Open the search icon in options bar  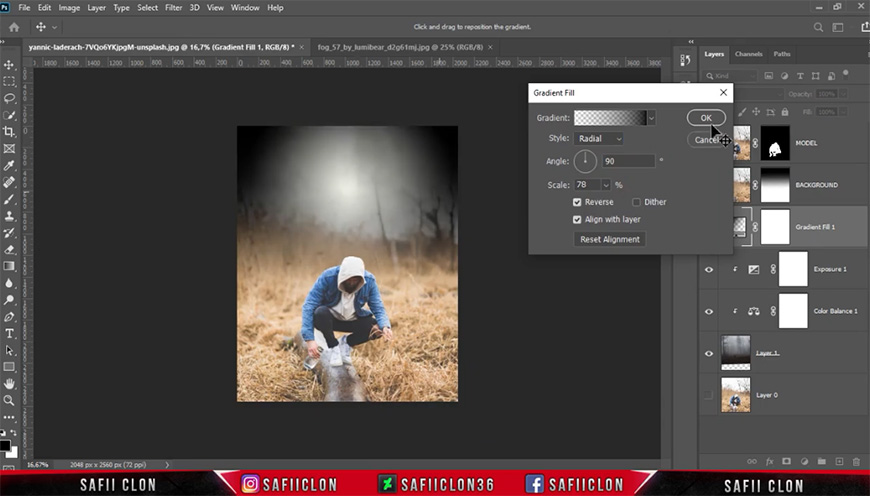[818, 27]
